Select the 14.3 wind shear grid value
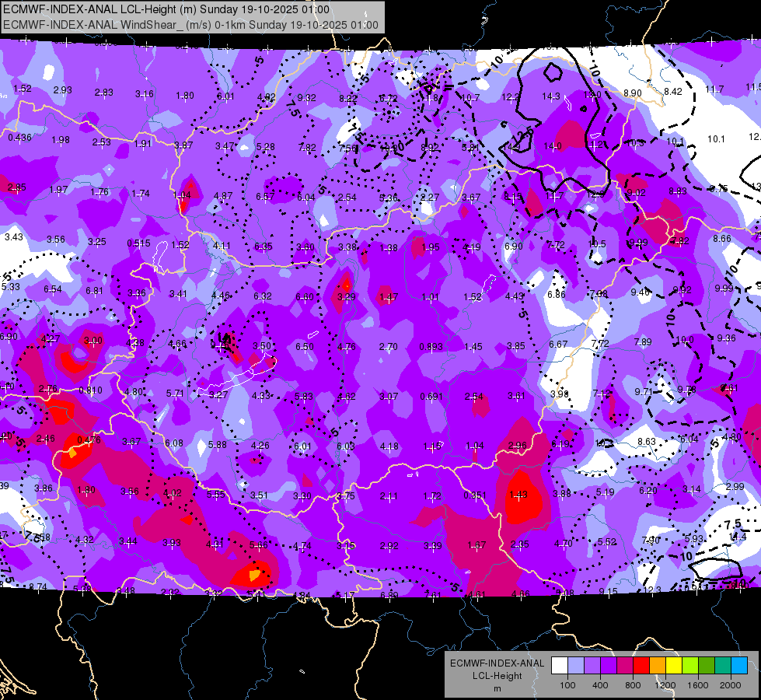This screenshot has width=761, height=700. point(551,96)
